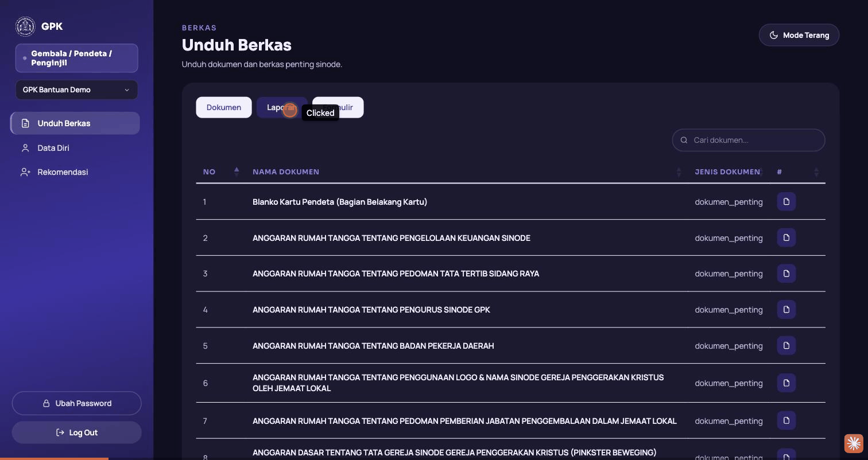The image size is (868, 460).
Task: Open Data Diri in sidebar
Action: click(x=75, y=148)
